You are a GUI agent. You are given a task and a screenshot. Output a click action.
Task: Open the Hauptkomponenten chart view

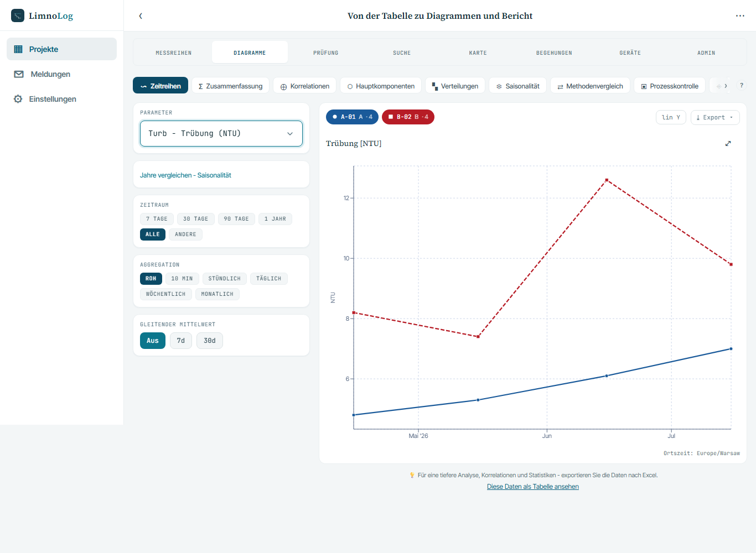[x=381, y=86]
